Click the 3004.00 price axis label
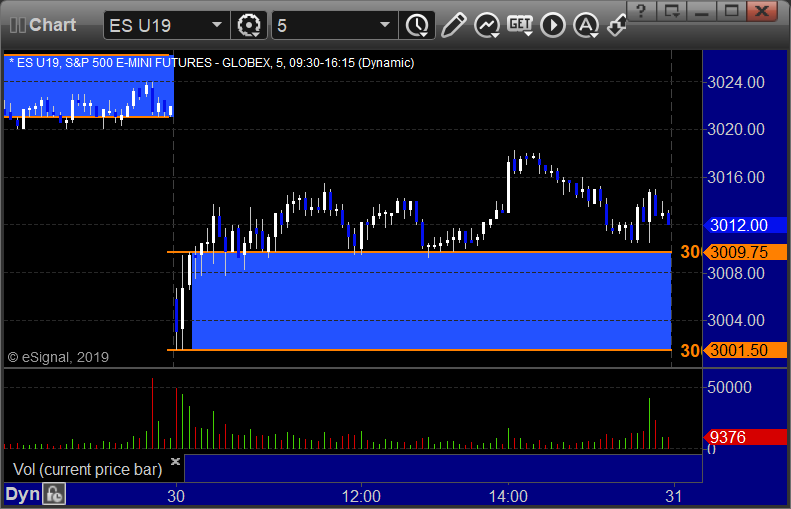 [736, 320]
